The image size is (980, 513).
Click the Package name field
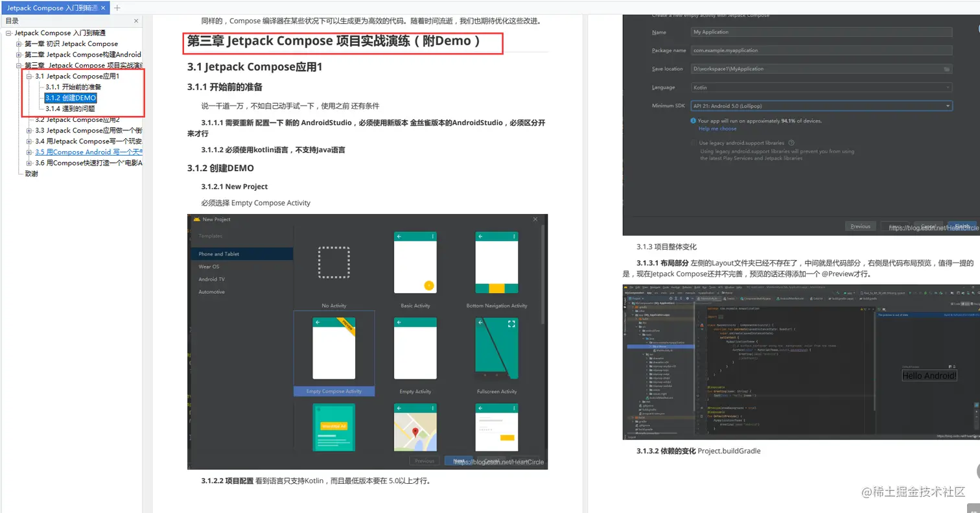point(821,50)
